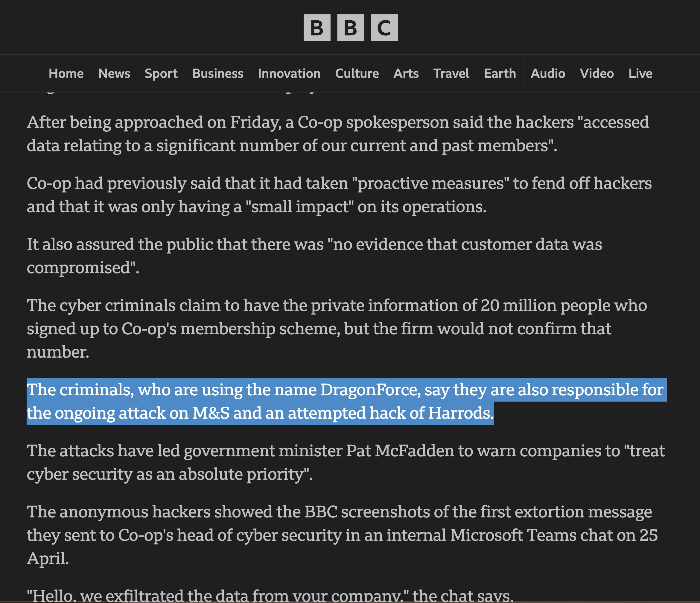This screenshot has height=603, width=700.
Task: Go to the Travel section
Action: [451, 73]
